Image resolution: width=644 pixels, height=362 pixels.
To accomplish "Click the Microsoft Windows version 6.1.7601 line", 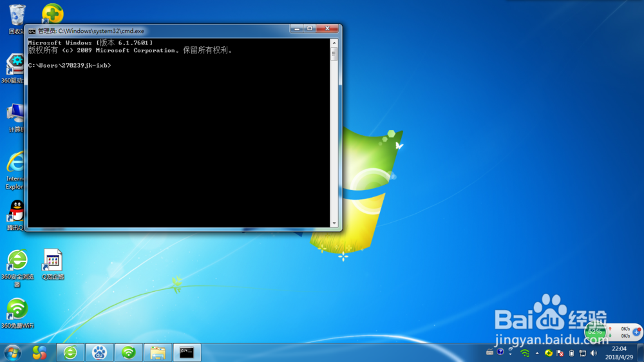I will [x=90, y=43].
